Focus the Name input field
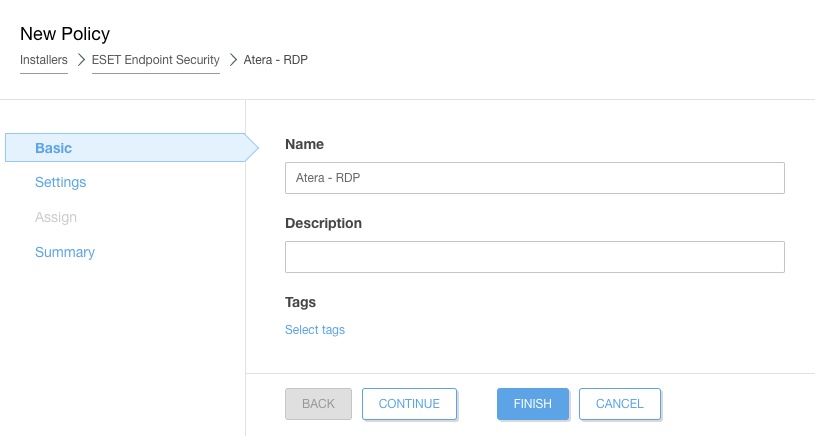Screen dimensions: 815x436 (534, 178)
